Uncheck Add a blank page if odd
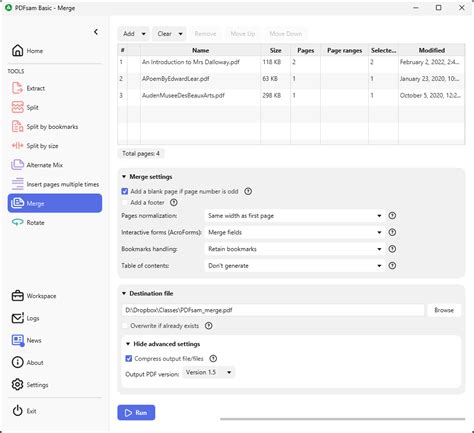Screen dimensions: 474x433 (x=125, y=191)
